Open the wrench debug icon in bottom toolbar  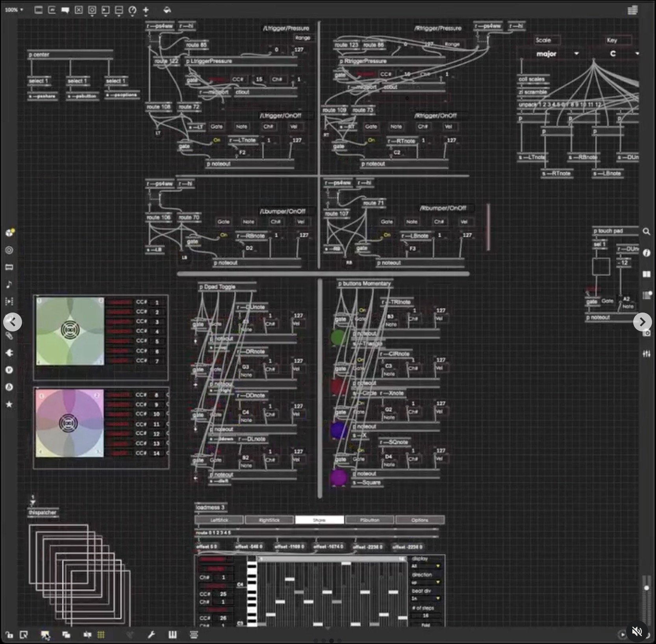click(151, 635)
